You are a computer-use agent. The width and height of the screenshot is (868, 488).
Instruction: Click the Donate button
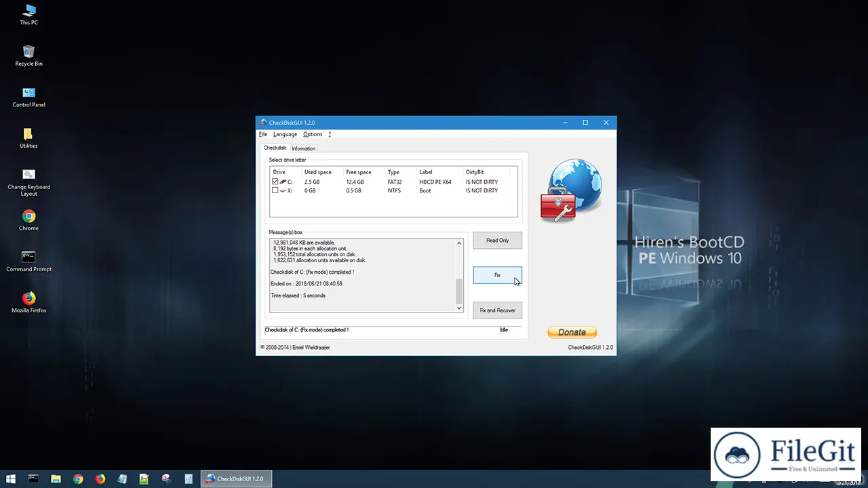click(572, 332)
